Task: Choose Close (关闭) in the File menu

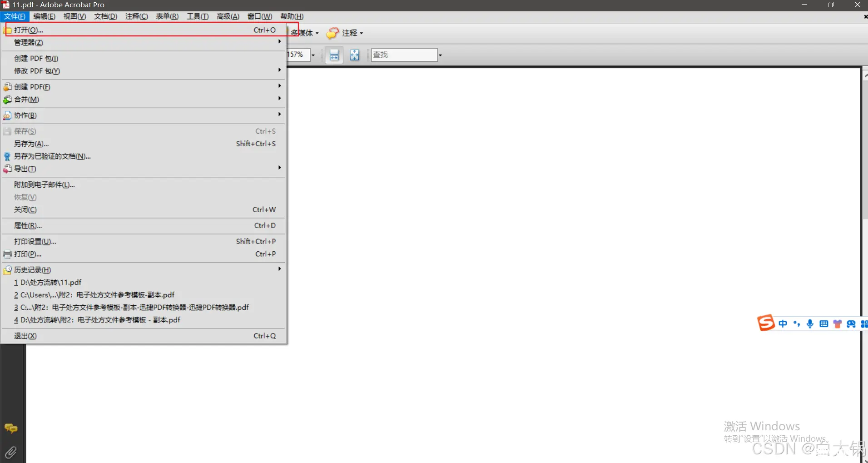Action: click(x=144, y=209)
